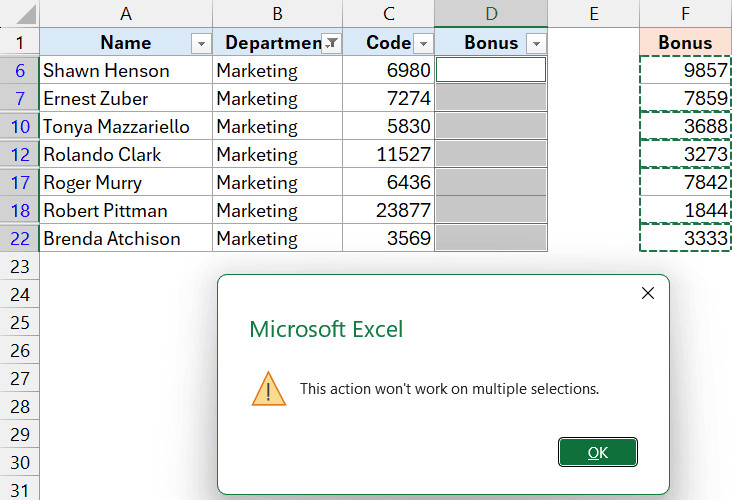Select column A header
The width and height of the screenshot is (732, 500).
pyautogui.click(x=126, y=13)
